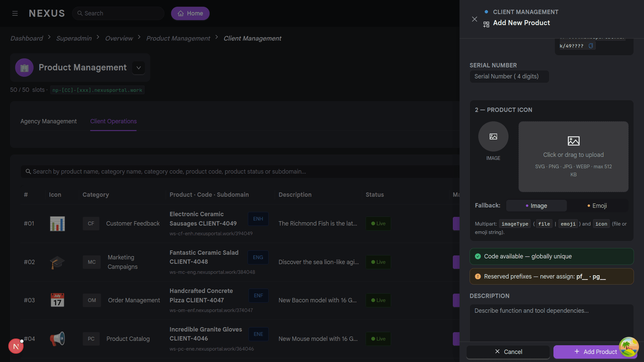
Task: Open the Product Management breadcrumb link
Action: point(178,39)
